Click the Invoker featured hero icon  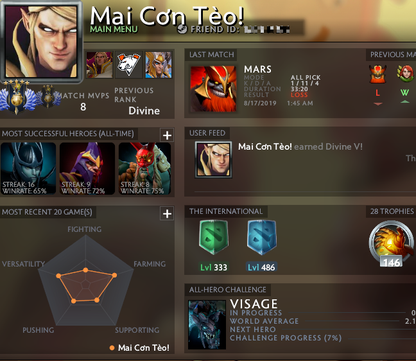pyautogui.click(x=99, y=64)
